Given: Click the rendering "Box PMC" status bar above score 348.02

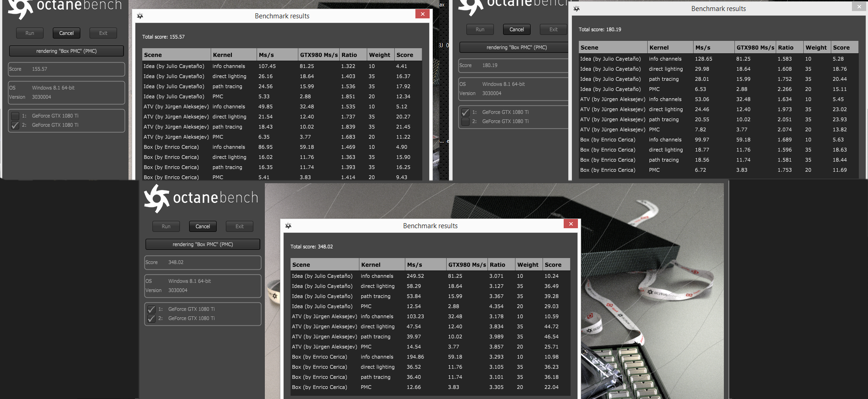Looking at the screenshot, I should pos(203,244).
